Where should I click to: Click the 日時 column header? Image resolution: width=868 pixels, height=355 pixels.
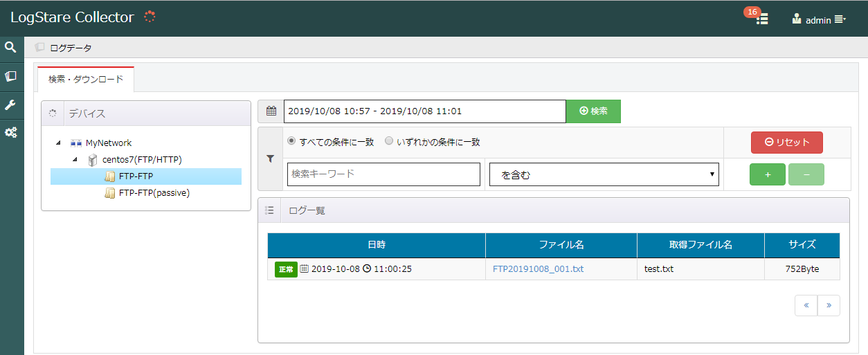(377, 245)
